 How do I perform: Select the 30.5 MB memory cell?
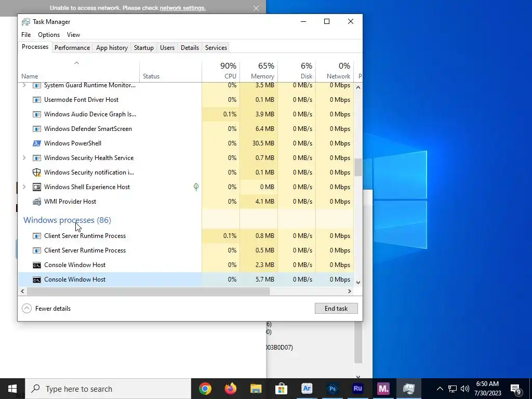(x=259, y=143)
